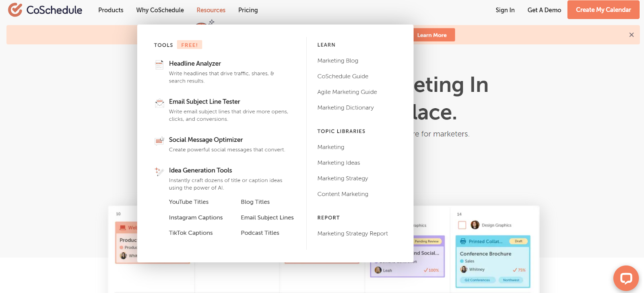Check the Design Graphics checkbox
This screenshot has width=644, height=293.
pos(462,225)
